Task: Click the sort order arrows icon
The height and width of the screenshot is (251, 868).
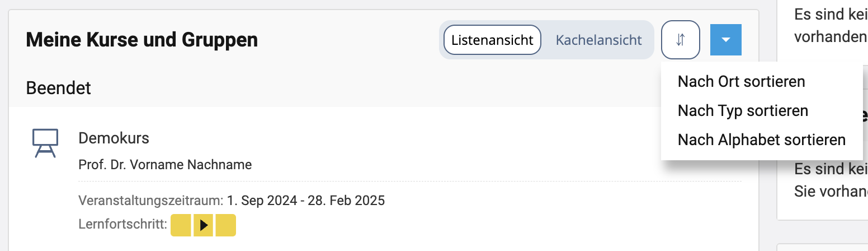Action: click(x=680, y=40)
